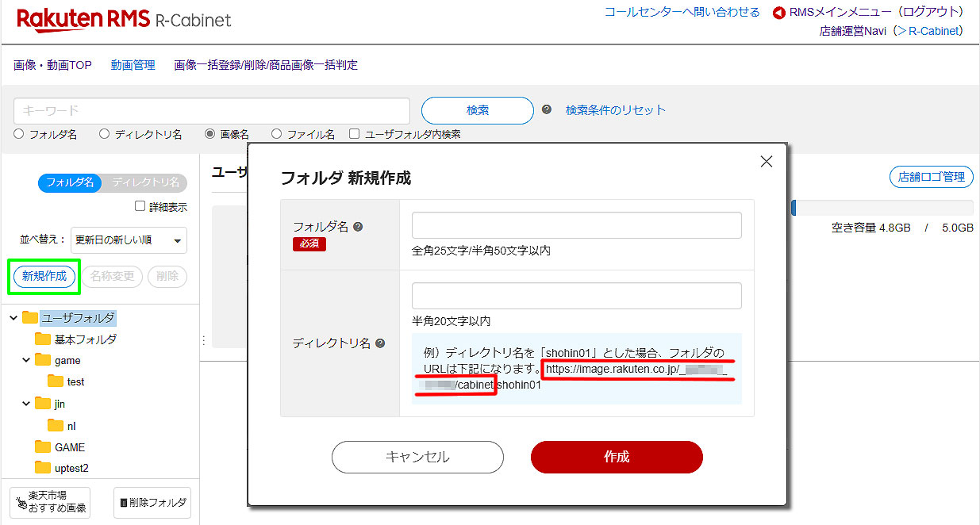The width and height of the screenshot is (980, 525).
Task: Check the ユーザフォルダ内検索 checkbox
Action: (355, 134)
